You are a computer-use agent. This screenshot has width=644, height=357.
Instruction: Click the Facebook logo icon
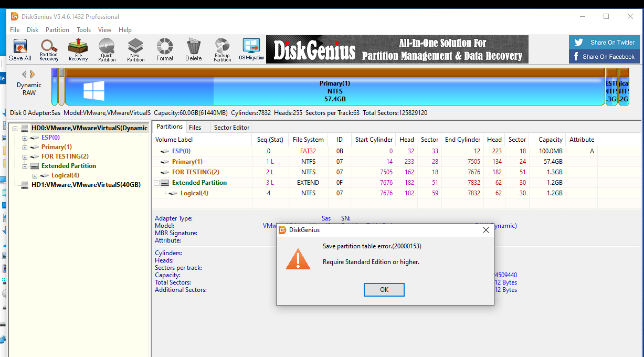point(576,56)
